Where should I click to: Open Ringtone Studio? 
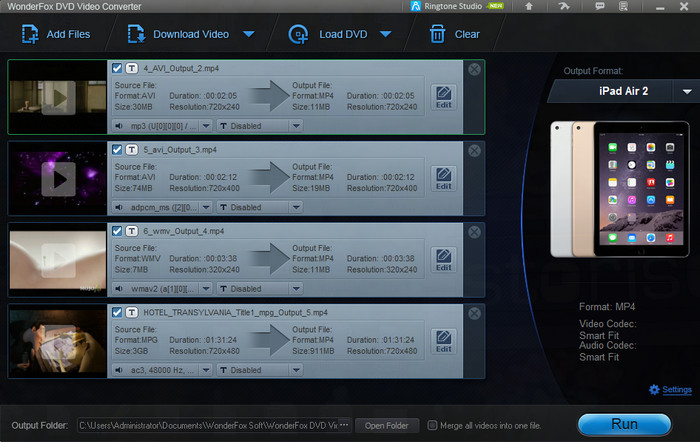click(456, 6)
